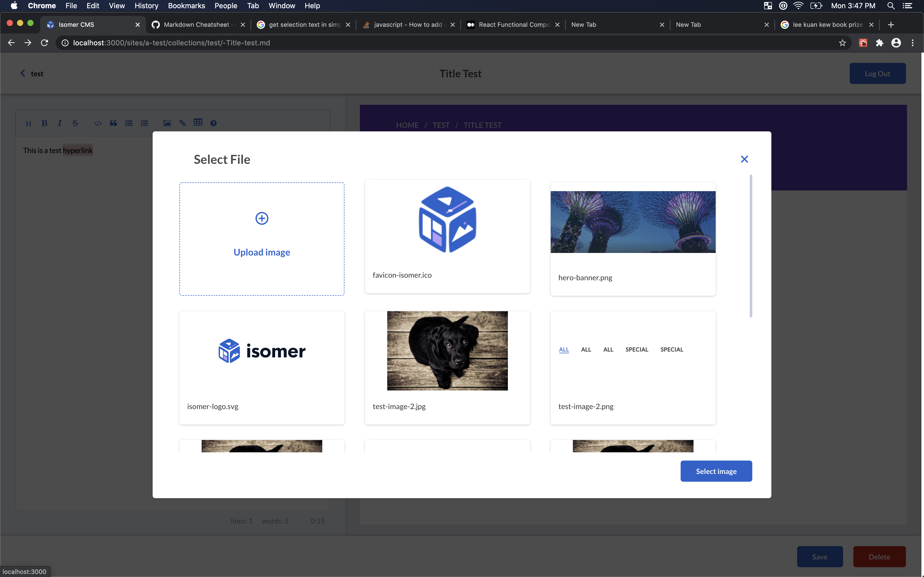Click the Save button
924x577 pixels.
click(819, 556)
